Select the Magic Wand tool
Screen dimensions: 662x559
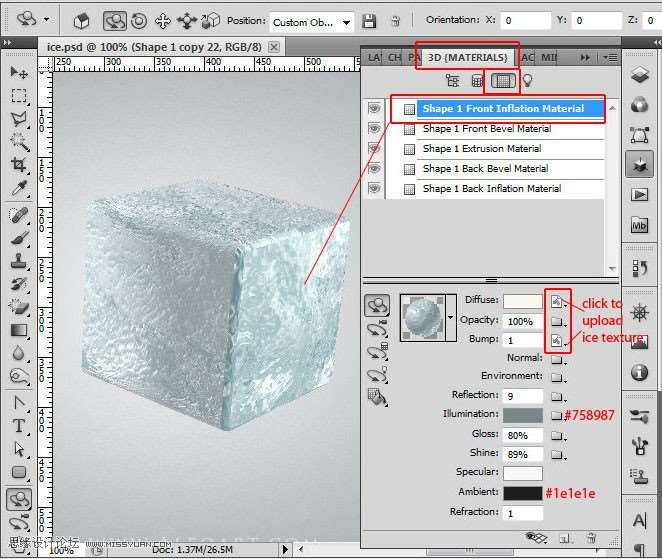(18, 142)
